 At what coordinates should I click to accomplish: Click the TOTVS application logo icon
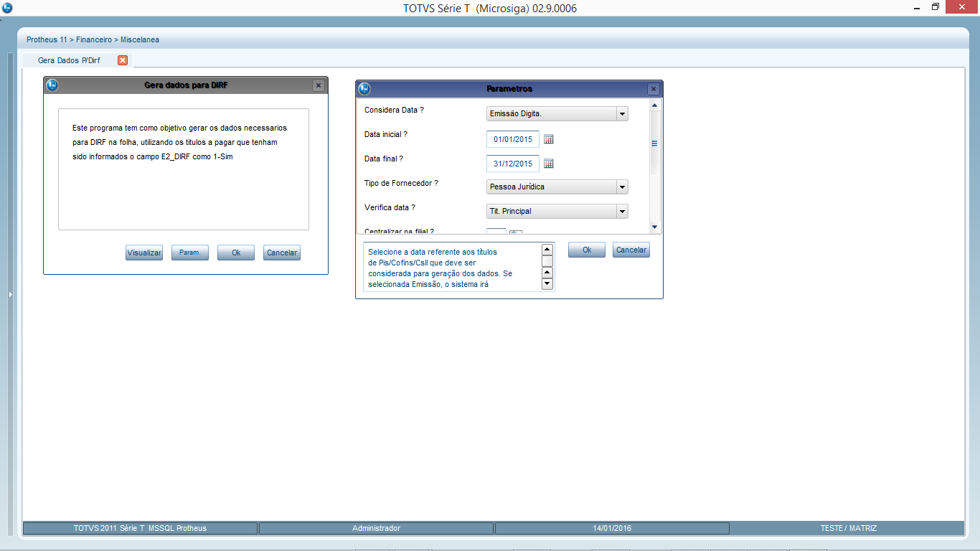pyautogui.click(x=7, y=8)
